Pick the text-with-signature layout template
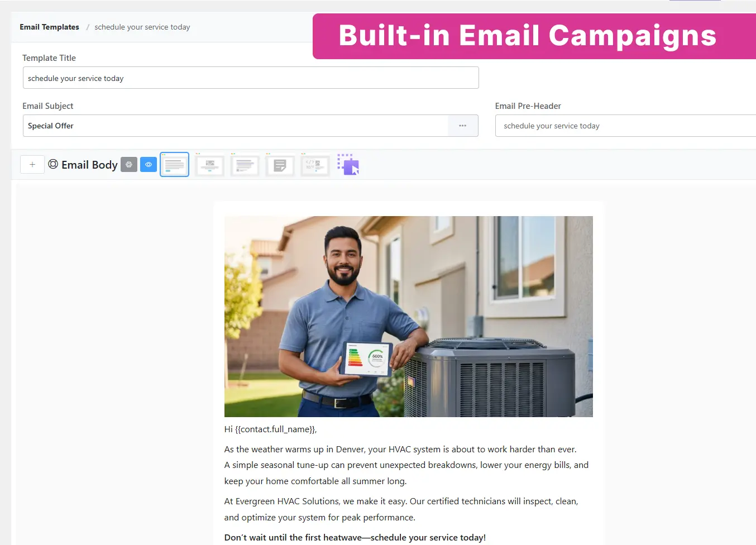 click(245, 165)
